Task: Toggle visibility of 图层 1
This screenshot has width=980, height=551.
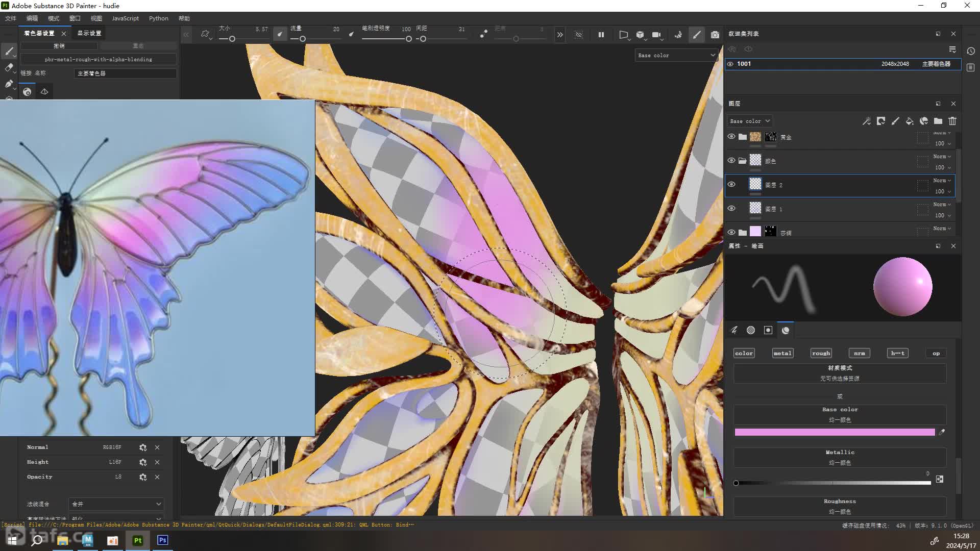Action: 731,208
